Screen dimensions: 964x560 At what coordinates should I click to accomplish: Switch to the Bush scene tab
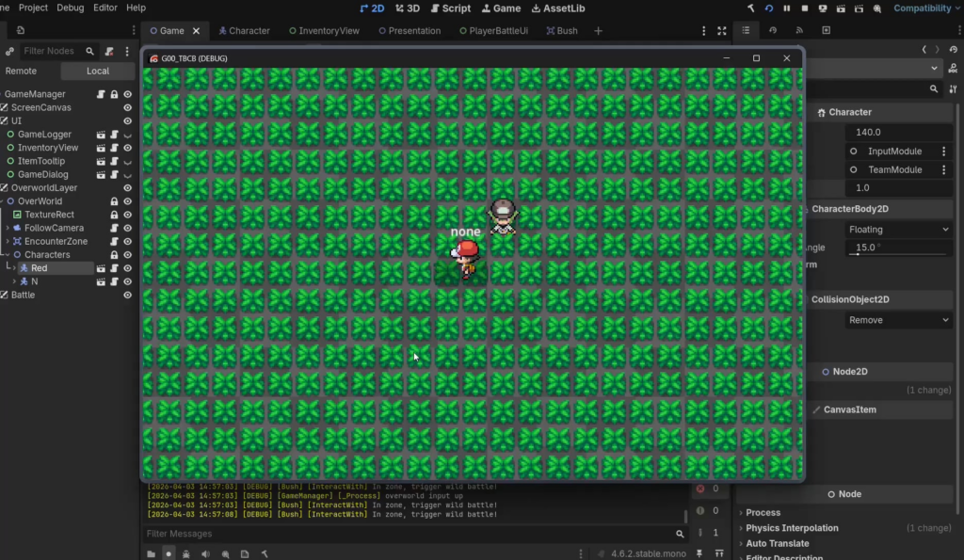click(562, 31)
